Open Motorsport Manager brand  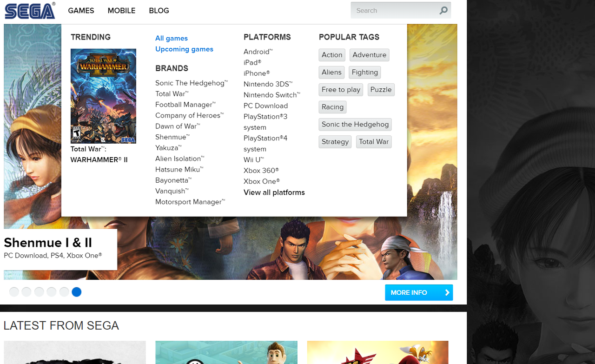coord(190,202)
